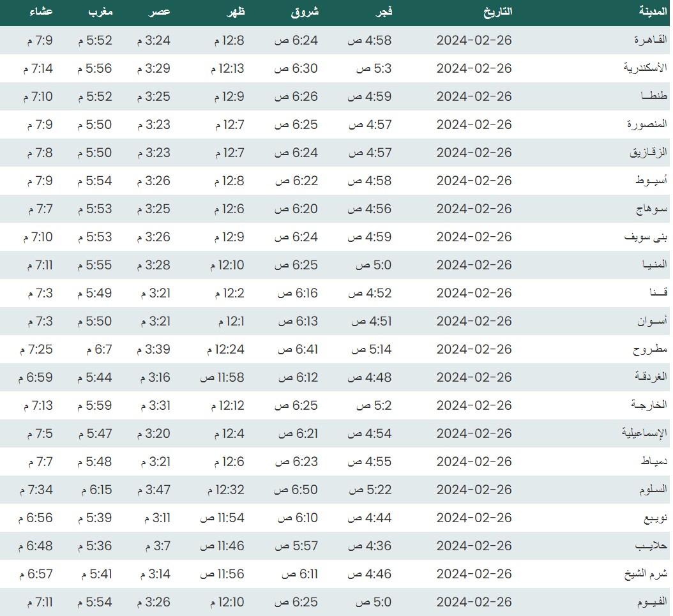Select the ظهر column header

[234, 12]
